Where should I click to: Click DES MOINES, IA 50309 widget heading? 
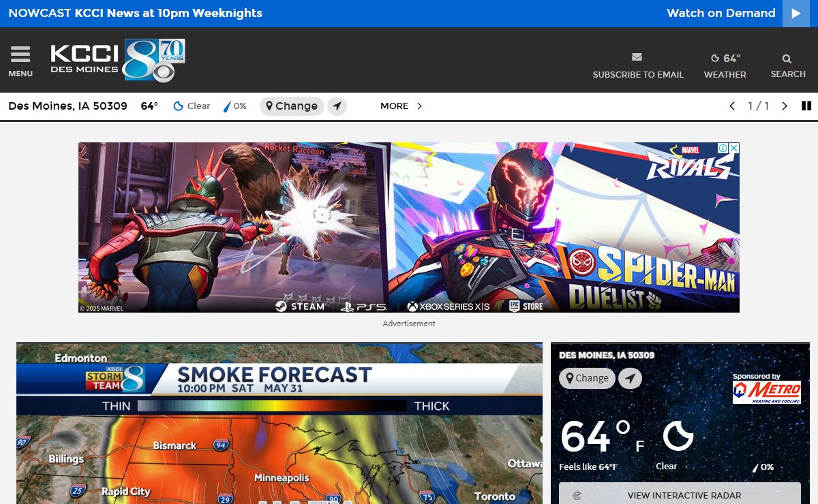tap(607, 356)
